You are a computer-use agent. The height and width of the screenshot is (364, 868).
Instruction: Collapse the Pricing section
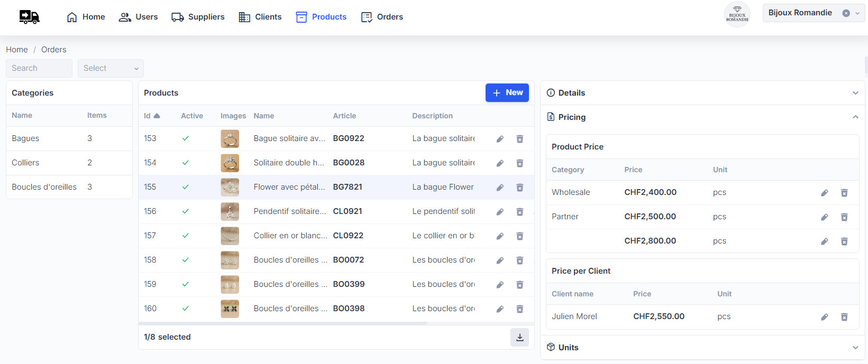pyautogui.click(x=855, y=117)
